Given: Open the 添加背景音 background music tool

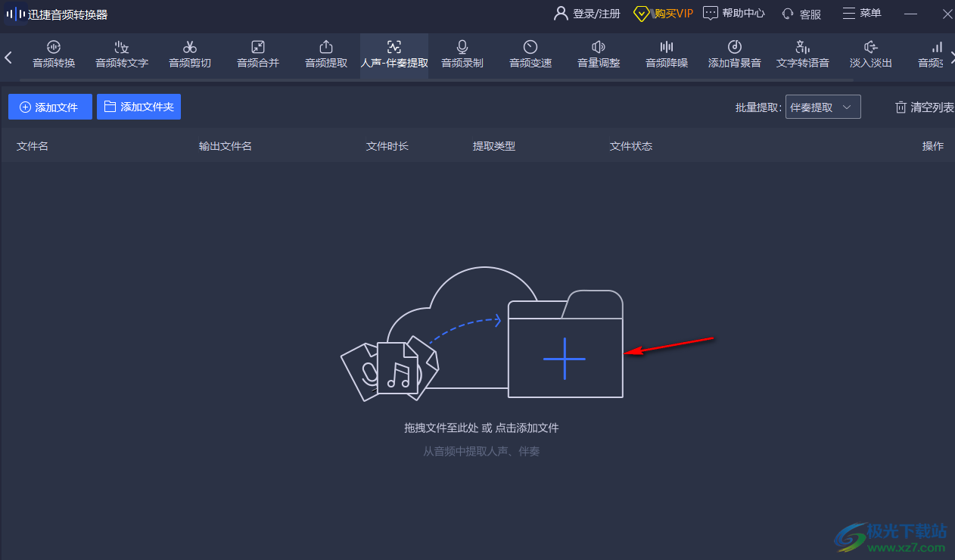Looking at the screenshot, I should (x=735, y=54).
